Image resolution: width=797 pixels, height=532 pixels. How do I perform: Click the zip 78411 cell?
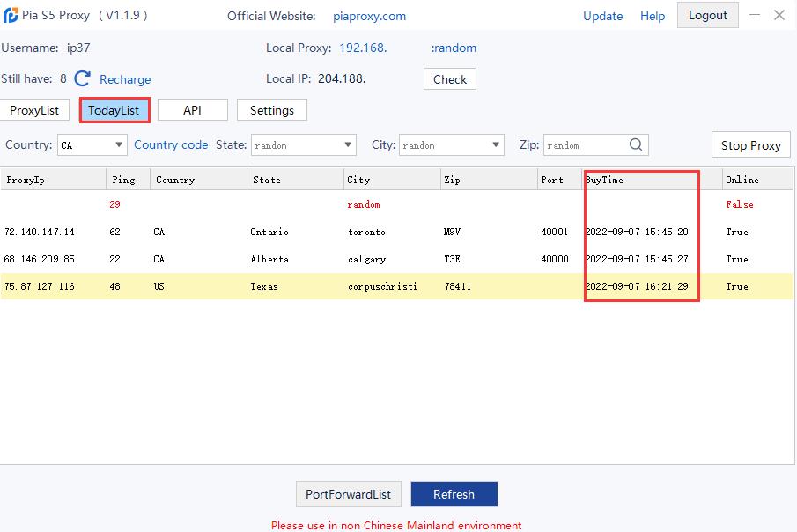click(x=457, y=286)
